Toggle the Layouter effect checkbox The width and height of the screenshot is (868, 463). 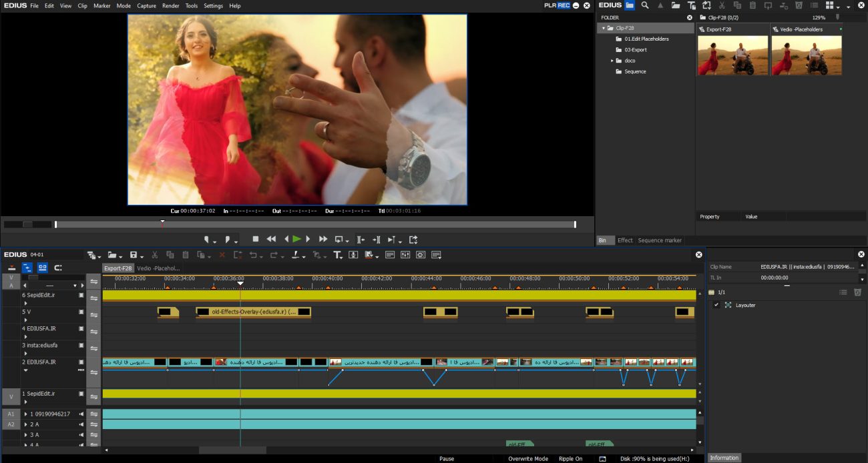point(716,305)
